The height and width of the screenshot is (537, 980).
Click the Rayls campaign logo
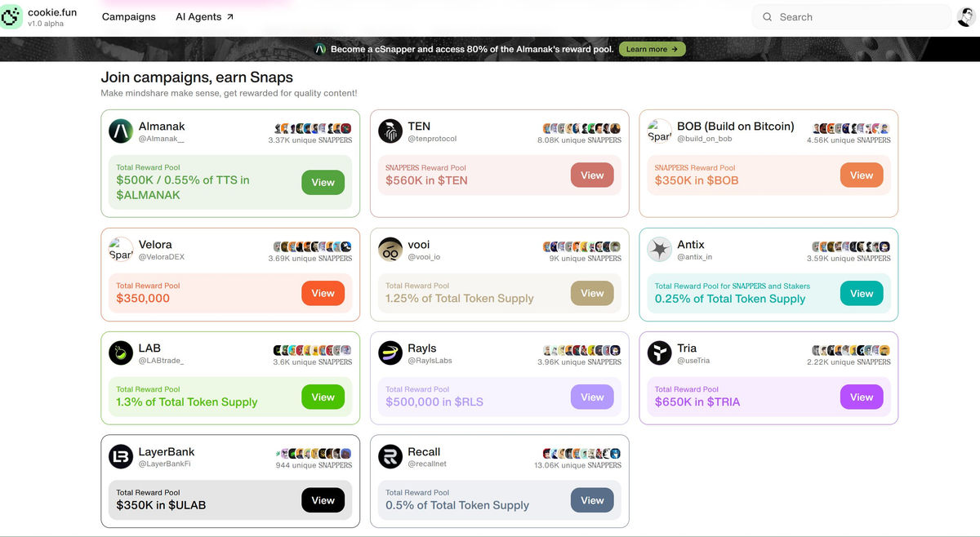(390, 353)
